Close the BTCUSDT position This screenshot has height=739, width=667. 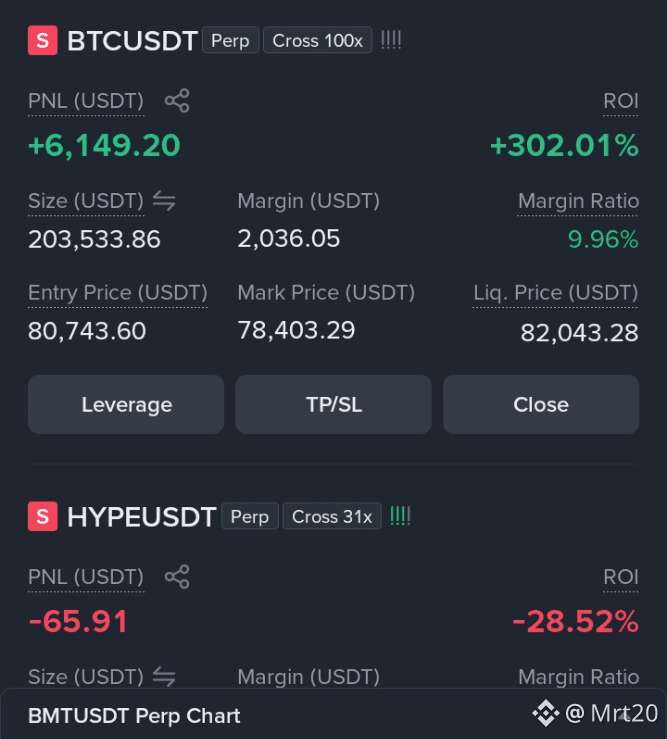tap(541, 404)
